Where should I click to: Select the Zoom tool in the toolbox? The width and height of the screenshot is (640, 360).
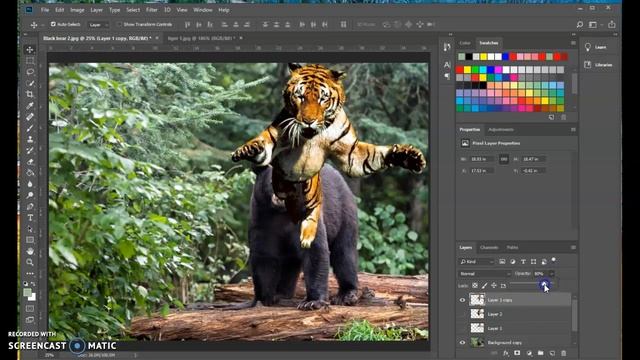30,262
